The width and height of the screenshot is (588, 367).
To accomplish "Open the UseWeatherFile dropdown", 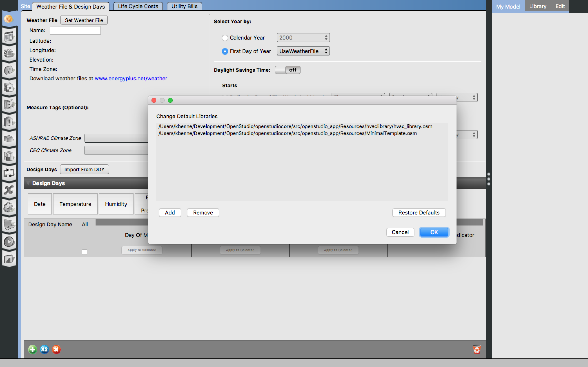I will (x=303, y=51).
